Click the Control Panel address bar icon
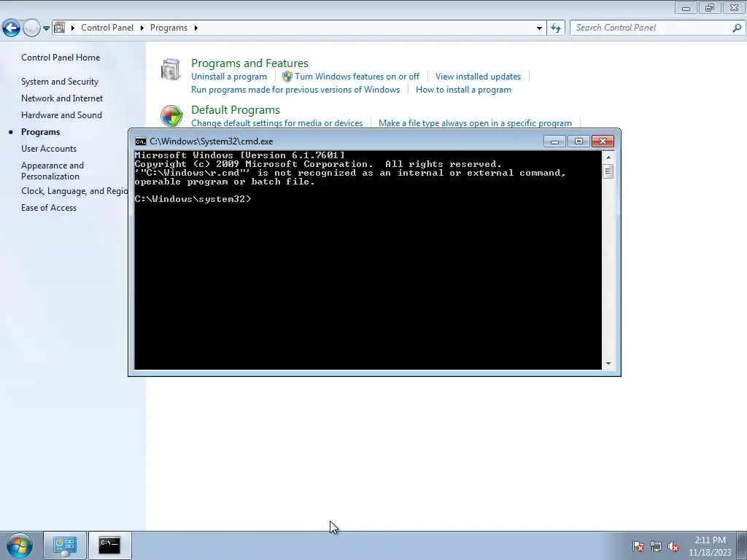Image resolution: width=747 pixels, height=560 pixels. 60,28
